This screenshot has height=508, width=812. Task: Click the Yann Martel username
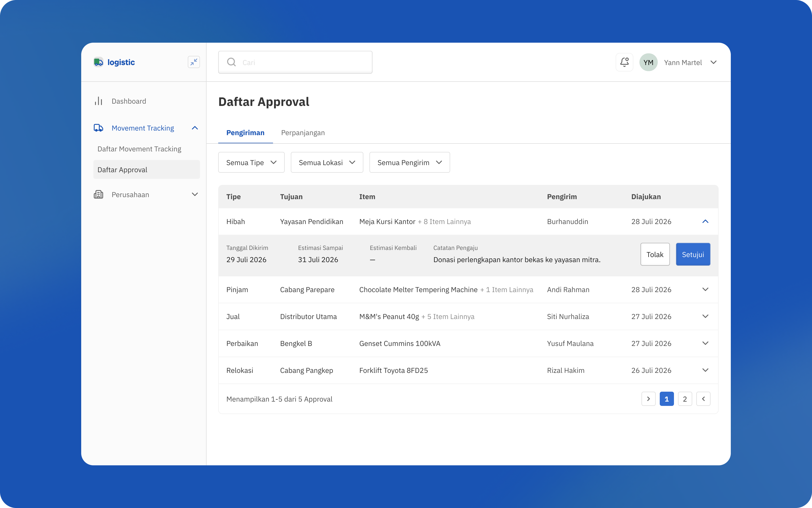click(683, 62)
